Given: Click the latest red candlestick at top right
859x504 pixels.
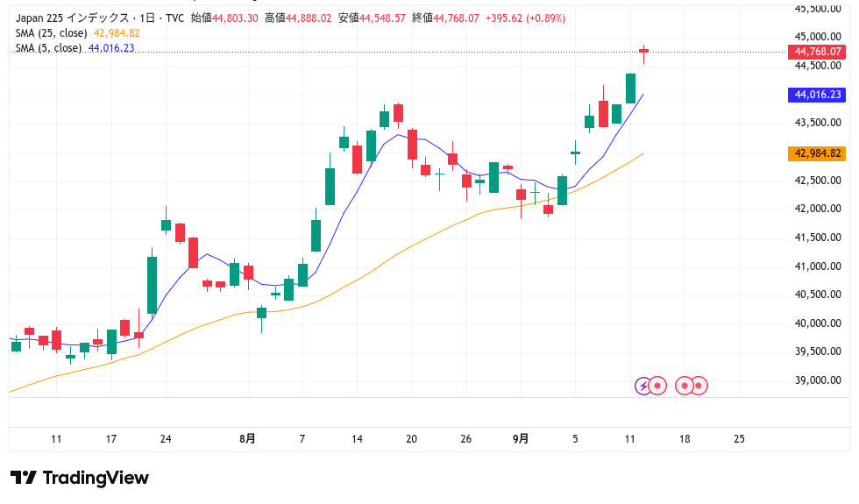Looking at the screenshot, I should 643,52.
